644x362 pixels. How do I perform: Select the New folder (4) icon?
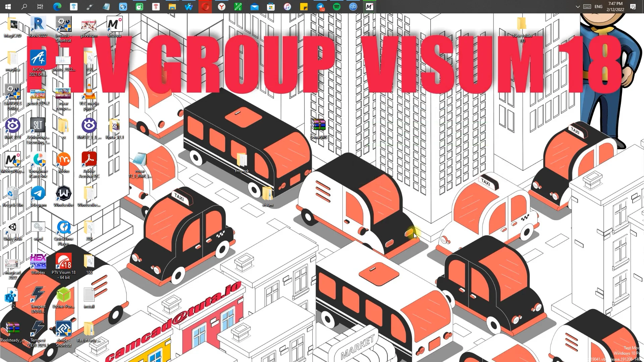[522, 29]
